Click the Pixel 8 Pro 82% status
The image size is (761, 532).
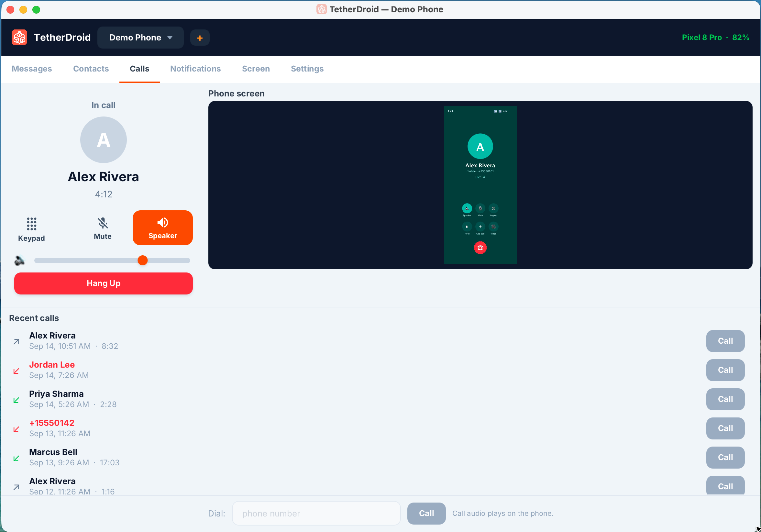[716, 38]
